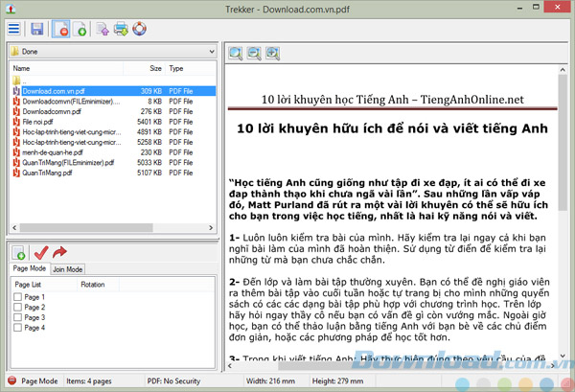The height and width of the screenshot is (392, 575).
Task: Open the hamburger main menu
Action: [x=14, y=28]
